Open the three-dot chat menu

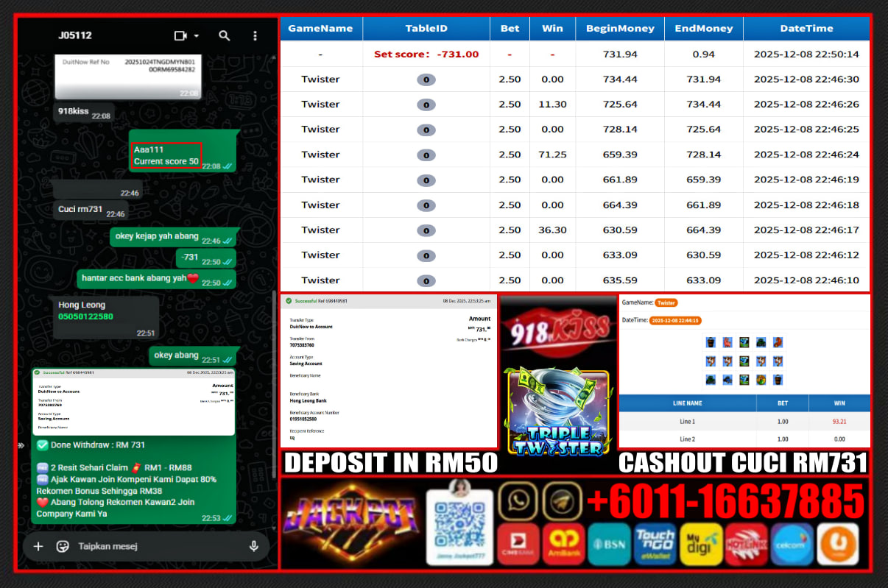[255, 35]
